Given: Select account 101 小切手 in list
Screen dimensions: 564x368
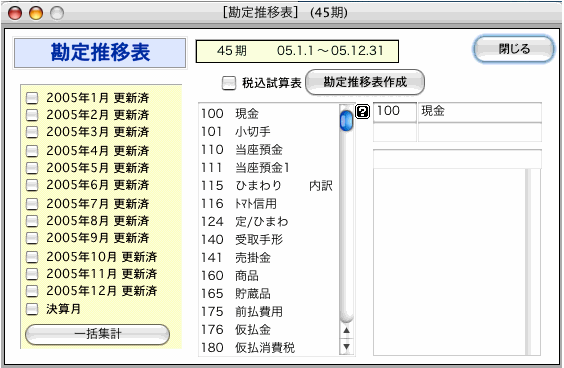Looking at the screenshot, I should [x=268, y=131].
